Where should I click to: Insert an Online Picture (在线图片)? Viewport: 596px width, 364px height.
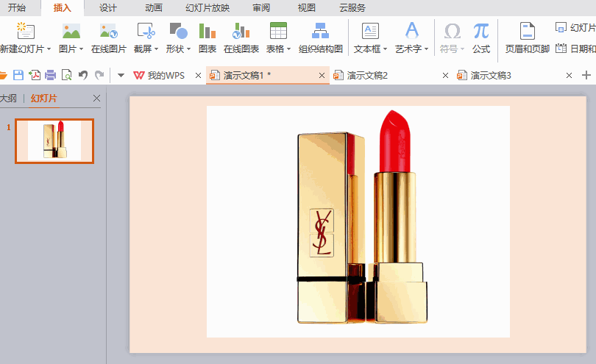tap(108, 38)
